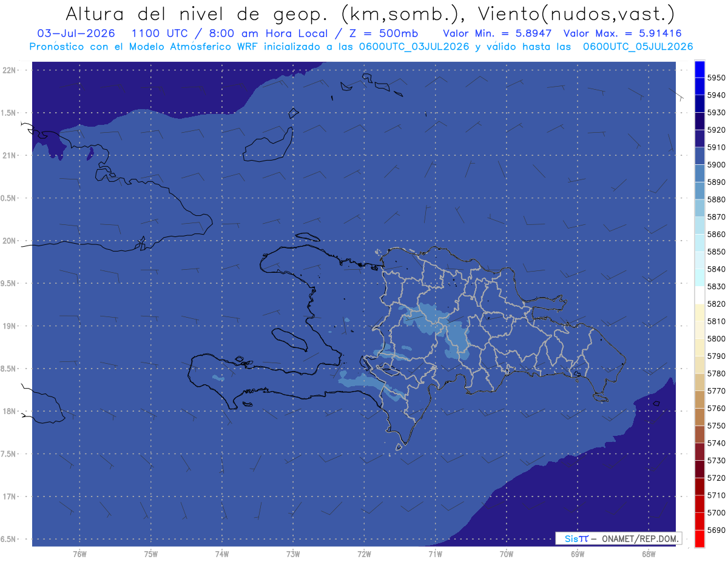Click the '69W' longitude axis label

coord(578,554)
